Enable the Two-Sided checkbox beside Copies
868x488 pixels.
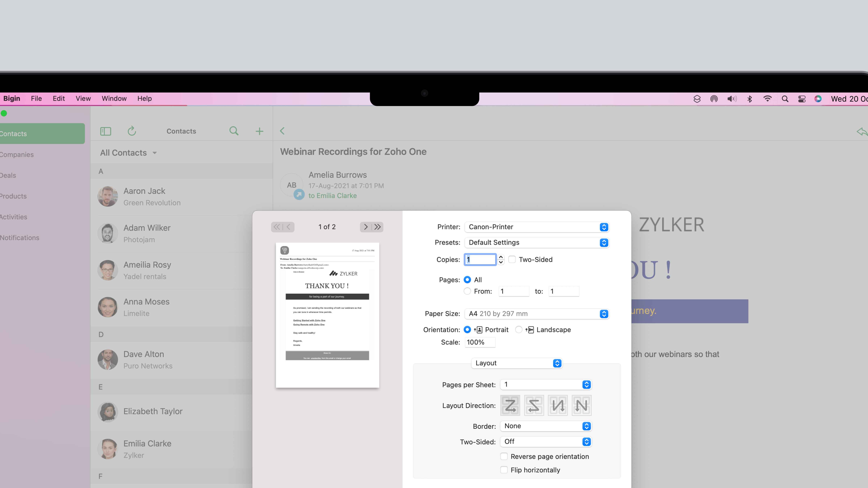[512, 260]
